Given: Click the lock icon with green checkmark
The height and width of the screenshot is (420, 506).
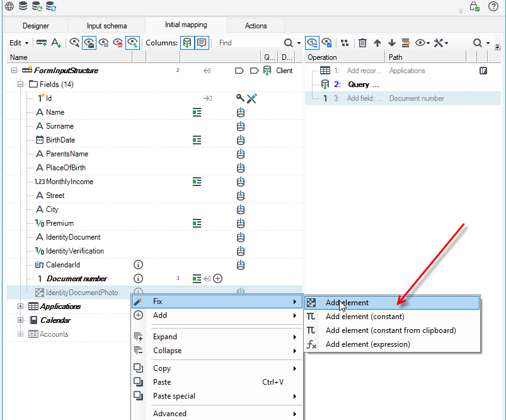Looking at the screenshot, I should 474,6.
